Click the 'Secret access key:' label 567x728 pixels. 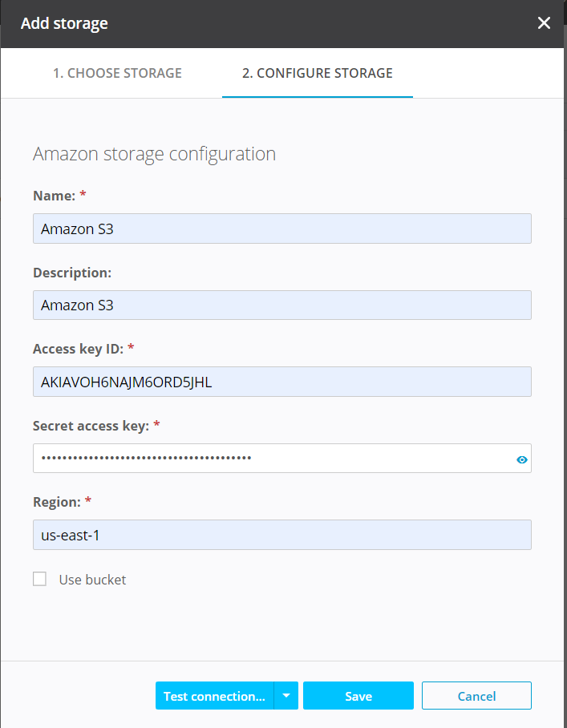click(91, 426)
